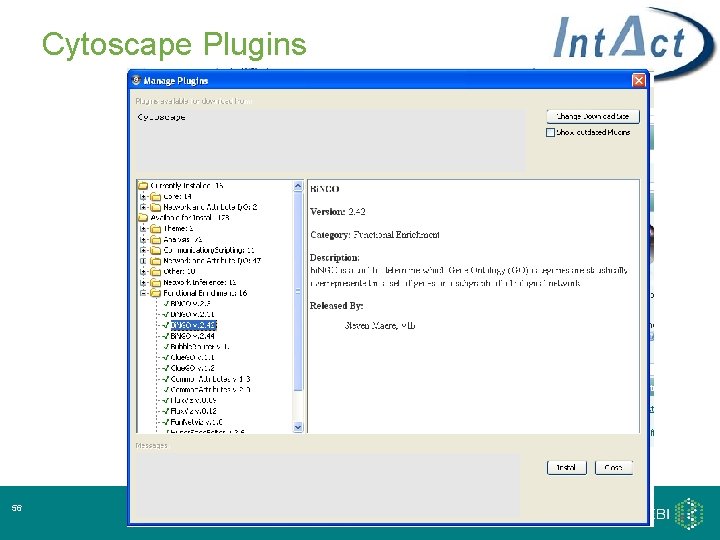Image resolution: width=720 pixels, height=540 pixels.
Task: Click the 'Steven Maere, VIB' author text
Action: [x=380, y=326]
